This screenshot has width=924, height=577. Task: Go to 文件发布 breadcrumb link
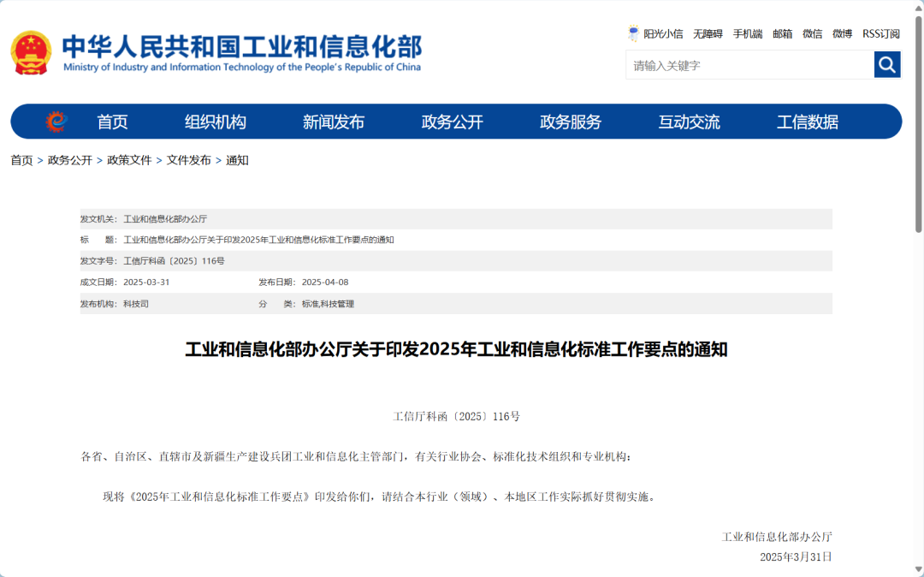tap(188, 160)
